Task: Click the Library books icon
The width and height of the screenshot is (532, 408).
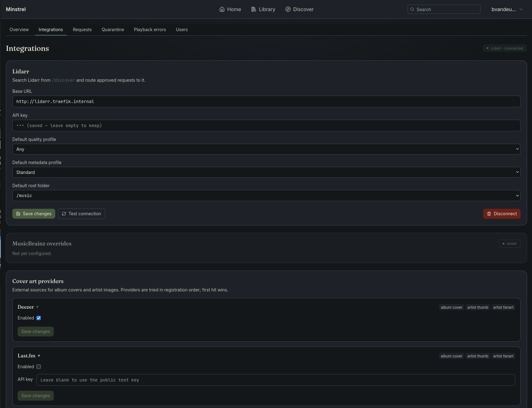Action: 253,9
